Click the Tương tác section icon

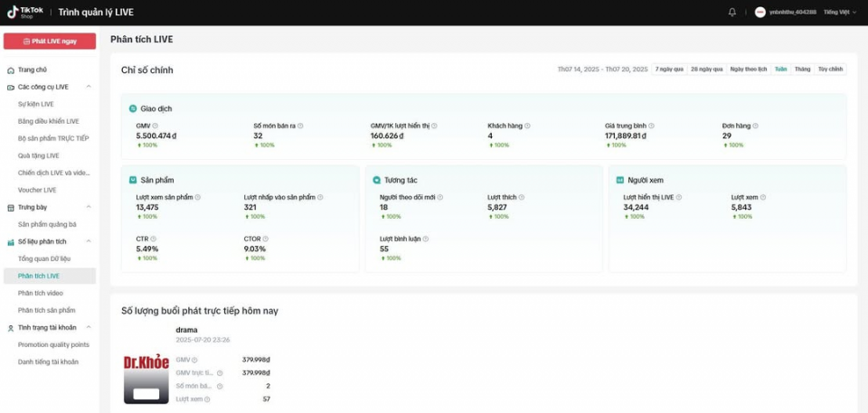point(376,180)
